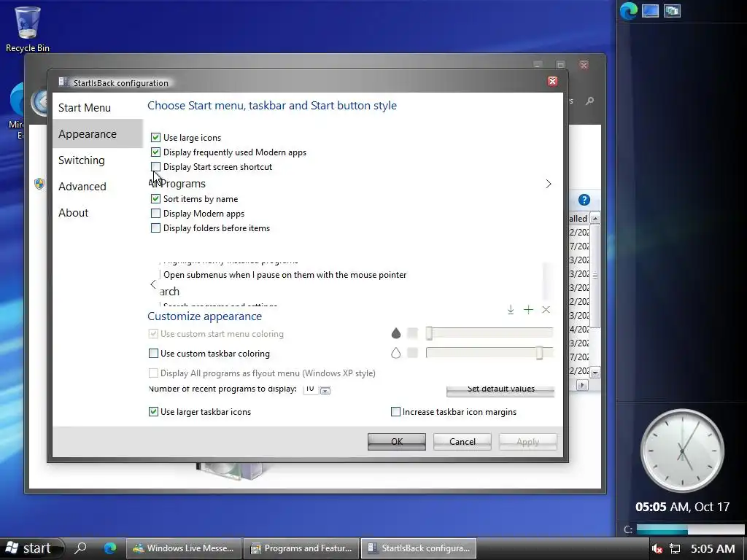The image size is (747, 560).
Task: Switch to Windows Live Messenger taskbar item
Action: pyautogui.click(x=184, y=548)
